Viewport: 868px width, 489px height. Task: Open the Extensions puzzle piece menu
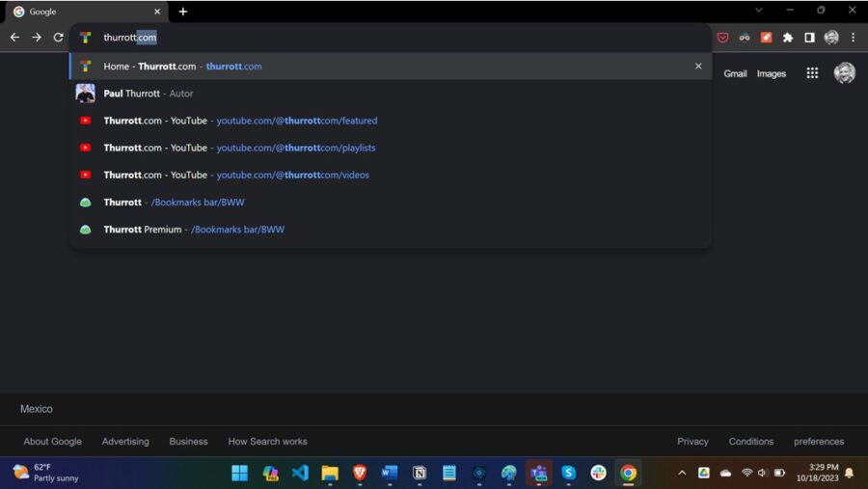tap(788, 38)
